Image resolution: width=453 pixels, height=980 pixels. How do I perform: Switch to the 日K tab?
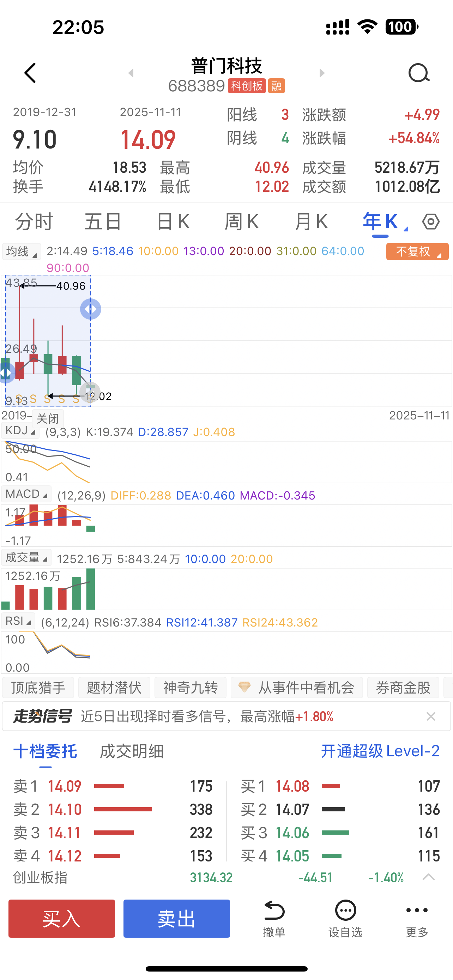(x=173, y=222)
